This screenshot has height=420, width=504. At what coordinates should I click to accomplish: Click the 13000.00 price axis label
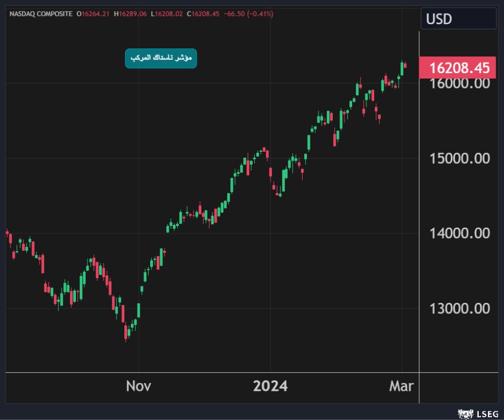[x=459, y=308]
